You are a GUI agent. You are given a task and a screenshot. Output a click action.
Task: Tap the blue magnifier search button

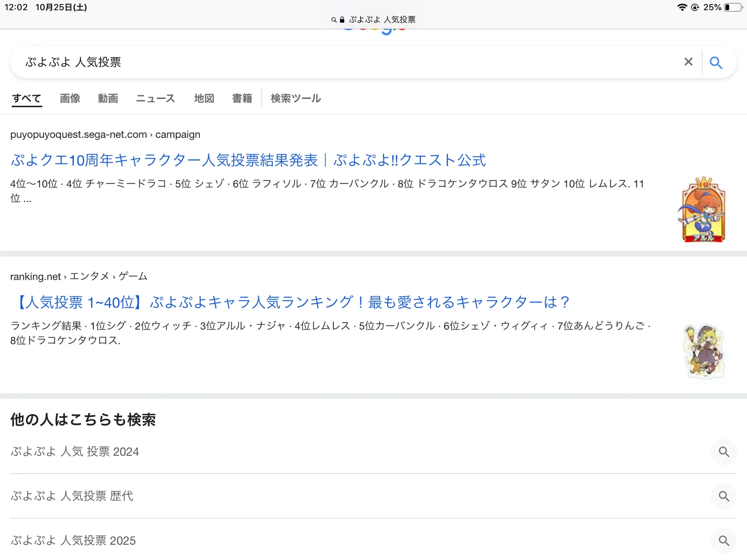[x=716, y=62]
